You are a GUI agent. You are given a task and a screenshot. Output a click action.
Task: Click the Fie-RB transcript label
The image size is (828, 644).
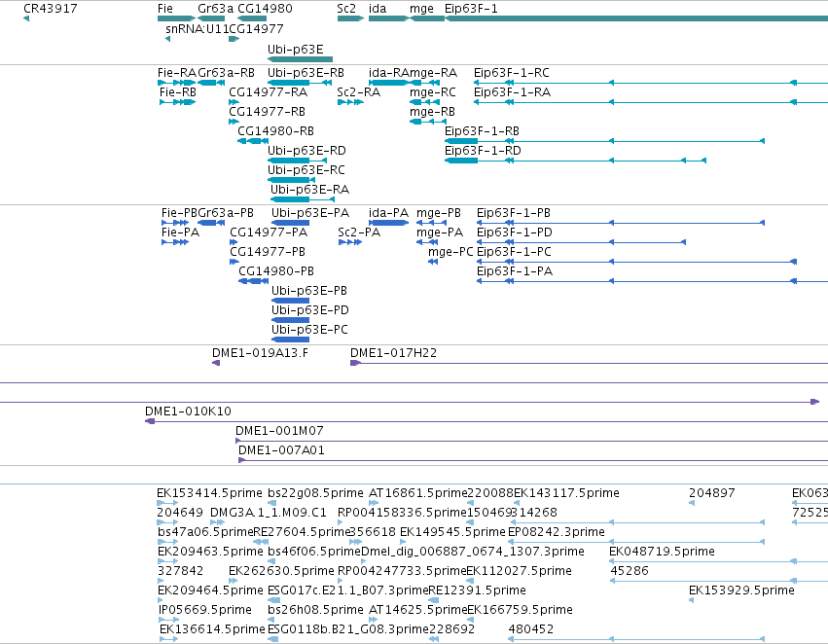(178, 91)
